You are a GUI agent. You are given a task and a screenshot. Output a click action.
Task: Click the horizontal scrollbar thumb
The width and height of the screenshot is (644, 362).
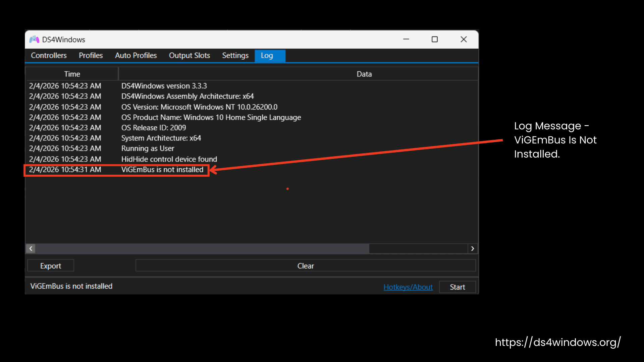[202, 248]
